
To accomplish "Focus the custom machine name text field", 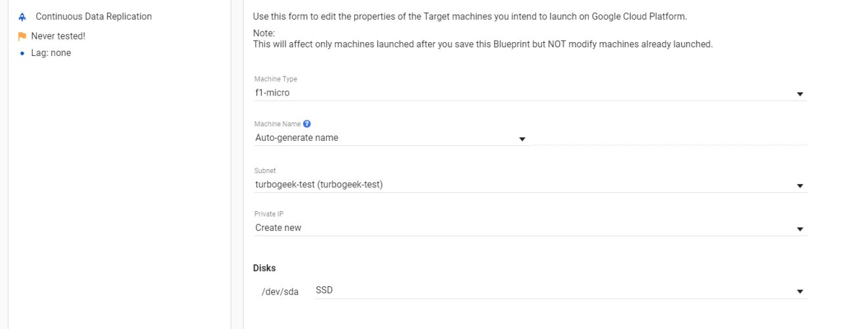I will click(x=669, y=138).
